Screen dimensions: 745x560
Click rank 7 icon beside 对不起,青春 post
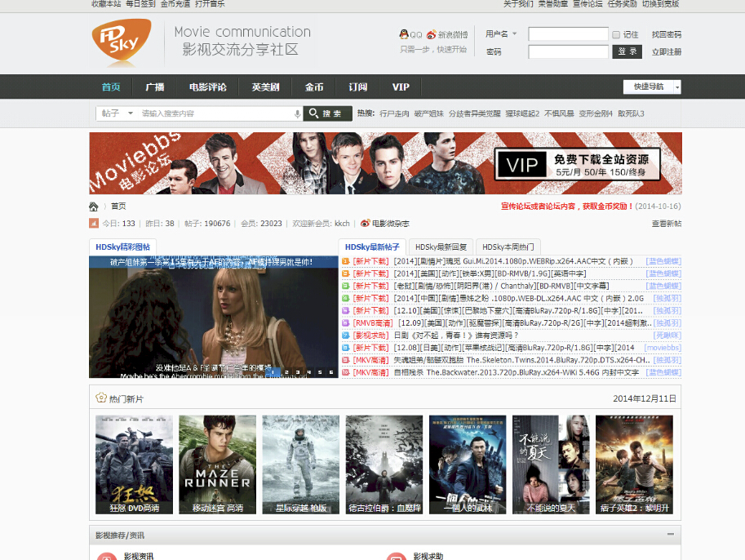click(345, 336)
